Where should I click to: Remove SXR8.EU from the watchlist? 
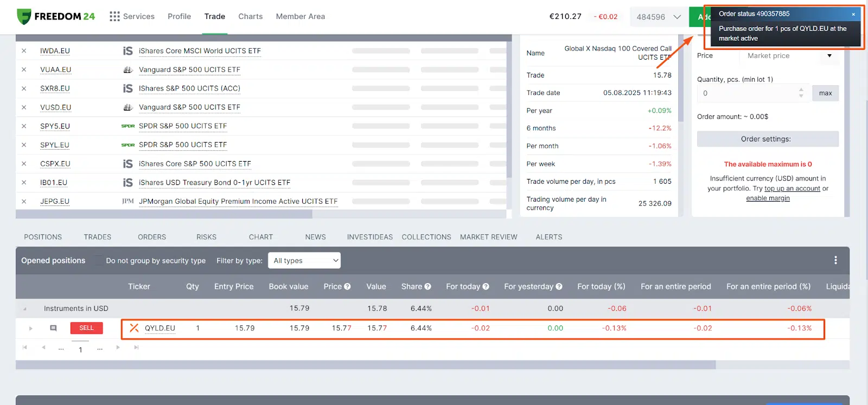(x=24, y=88)
